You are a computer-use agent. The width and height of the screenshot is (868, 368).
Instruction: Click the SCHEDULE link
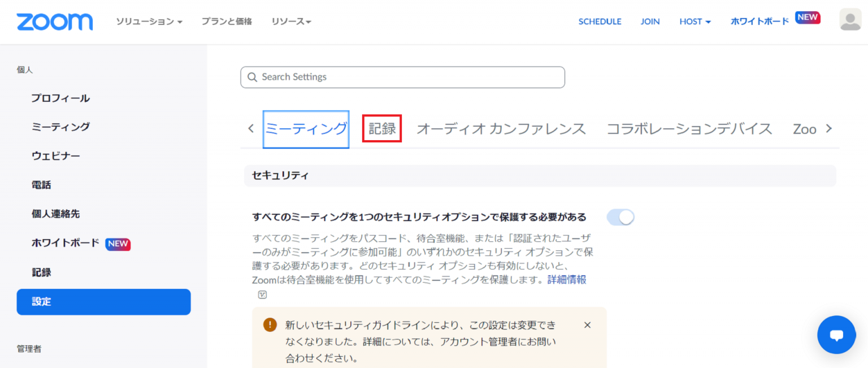pos(600,21)
